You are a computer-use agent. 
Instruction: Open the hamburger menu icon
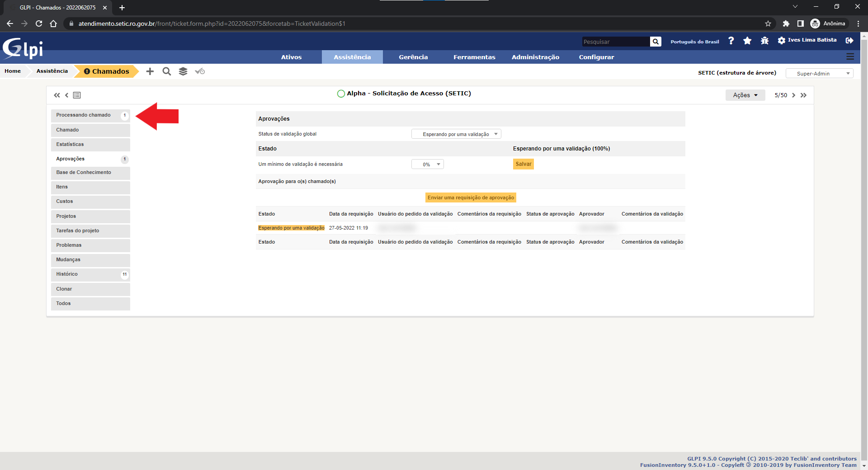coord(850,56)
